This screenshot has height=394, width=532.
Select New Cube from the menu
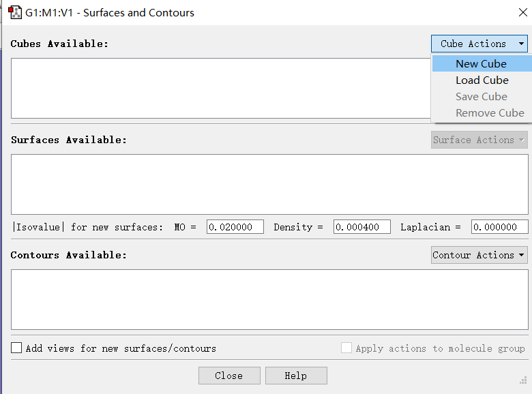click(x=482, y=64)
